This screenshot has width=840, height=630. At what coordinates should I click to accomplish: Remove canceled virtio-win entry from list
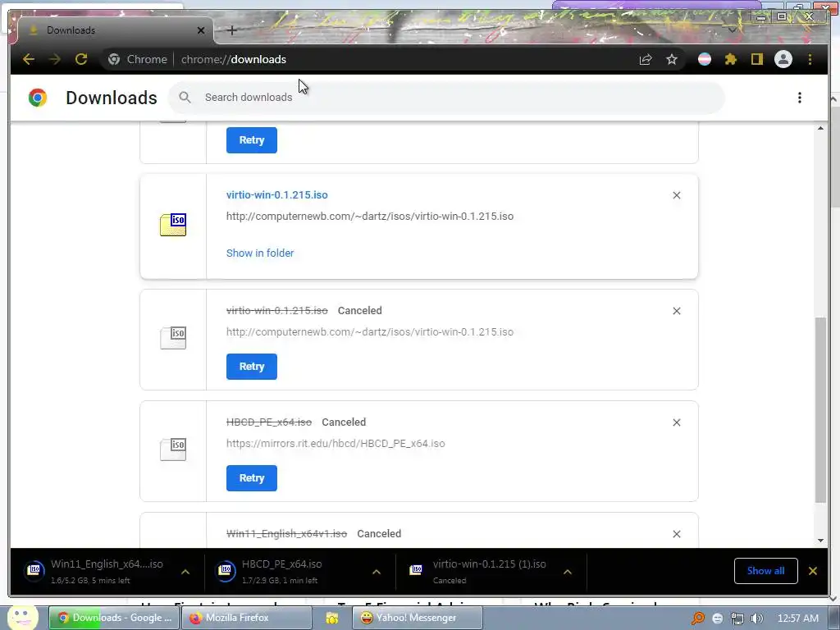[x=677, y=311]
